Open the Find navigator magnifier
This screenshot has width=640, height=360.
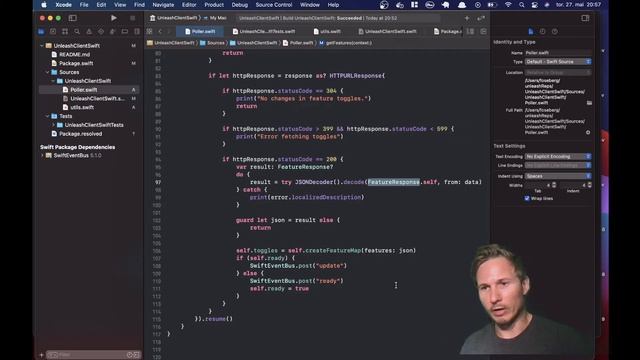(77, 31)
